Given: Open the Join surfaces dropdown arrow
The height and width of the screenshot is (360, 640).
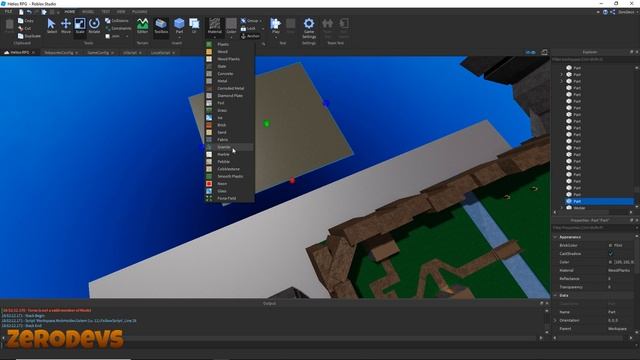Looking at the screenshot, I should pyautogui.click(x=127, y=36).
